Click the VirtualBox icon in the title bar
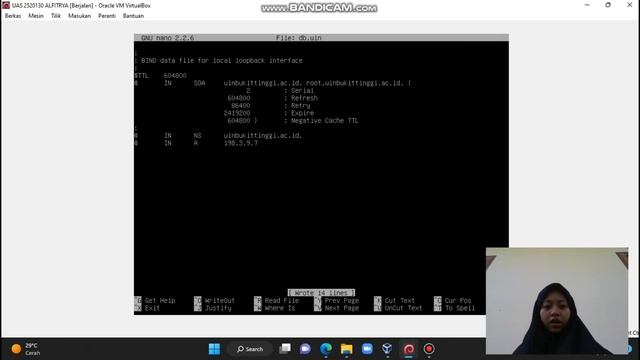 [x=6, y=5]
